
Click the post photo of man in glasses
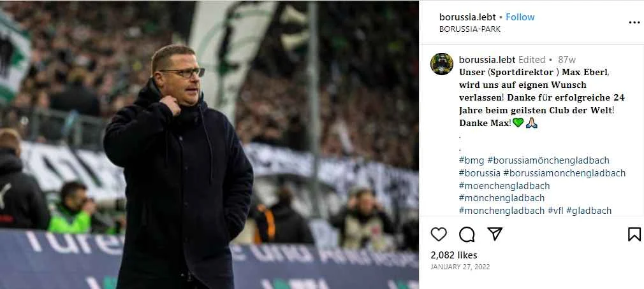click(210, 144)
